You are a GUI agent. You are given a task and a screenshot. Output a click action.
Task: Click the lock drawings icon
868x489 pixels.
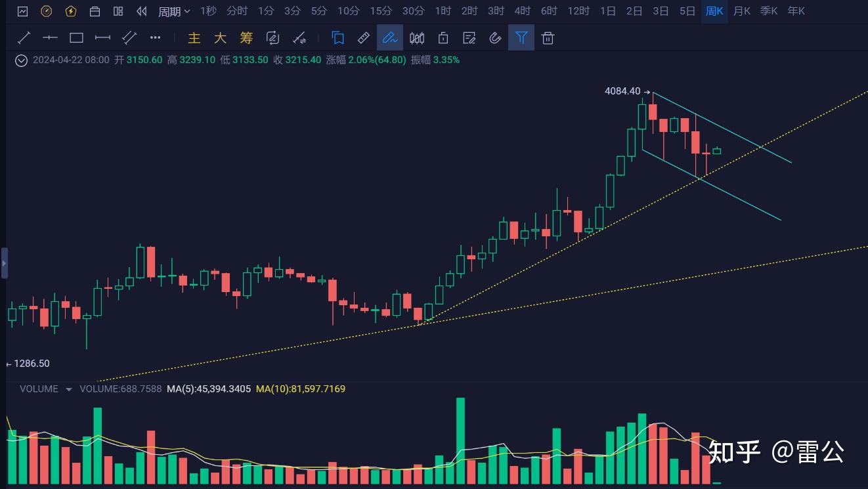tap(443, 38)
